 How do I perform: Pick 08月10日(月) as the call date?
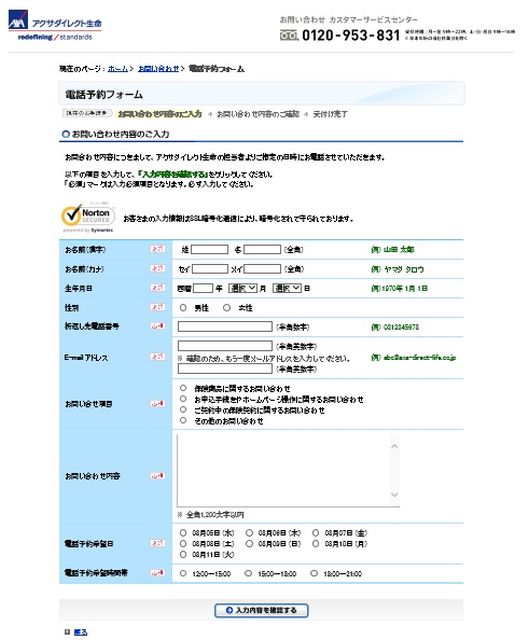click(316, 544)
